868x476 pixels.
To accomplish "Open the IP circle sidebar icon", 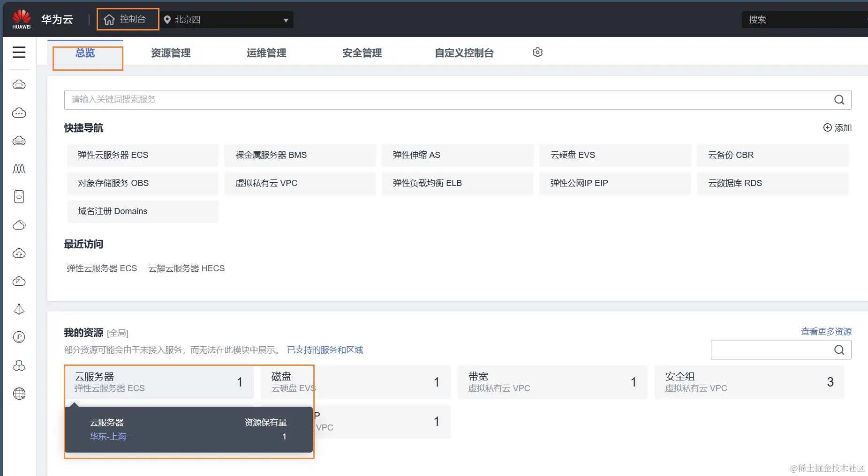I will tap(19, 337).
